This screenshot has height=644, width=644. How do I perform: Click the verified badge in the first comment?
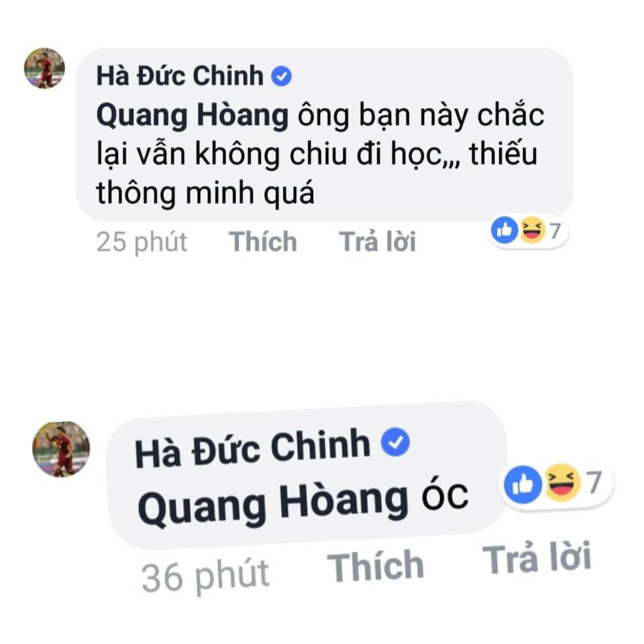(x=281, y=76)
